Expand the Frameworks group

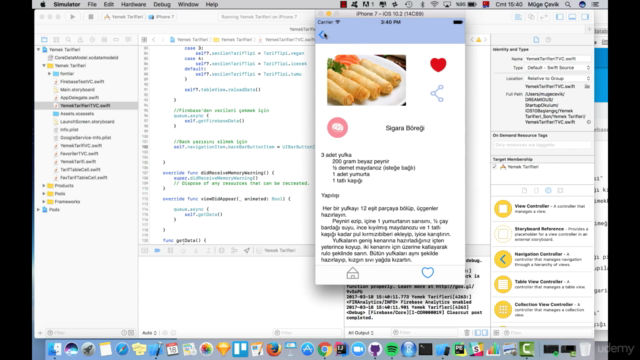44,202
